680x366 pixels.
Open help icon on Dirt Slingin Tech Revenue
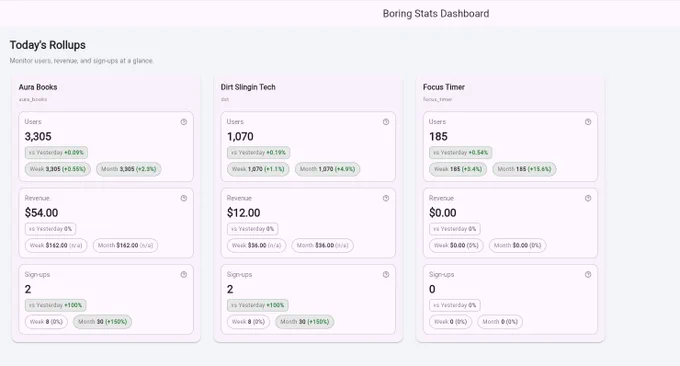click(386, 198)
